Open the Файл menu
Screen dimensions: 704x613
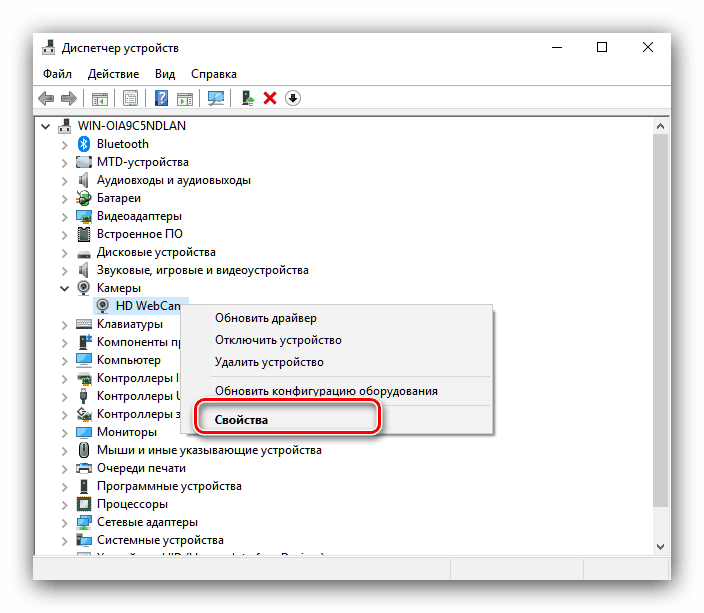(57, 74)
